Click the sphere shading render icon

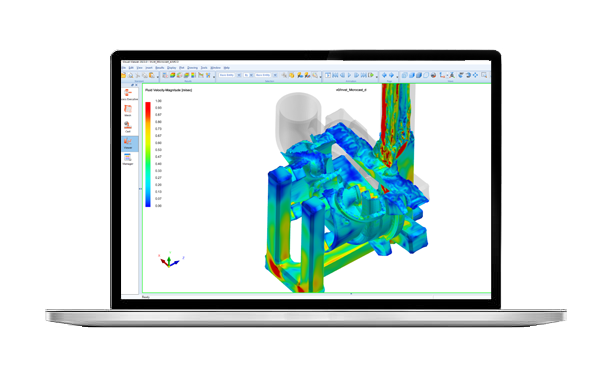[433, 75]
